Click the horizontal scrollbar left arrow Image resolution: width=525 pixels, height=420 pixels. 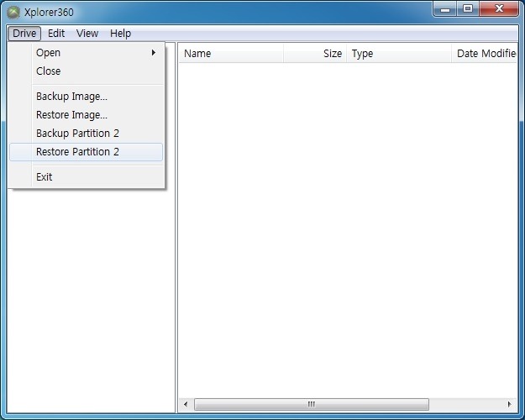coord(186,404)
